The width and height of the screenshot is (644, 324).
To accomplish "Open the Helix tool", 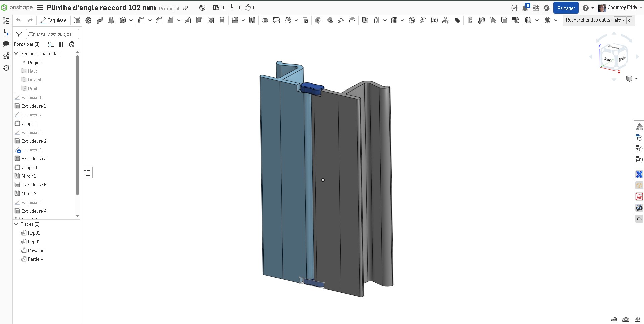I will [394, 20].
